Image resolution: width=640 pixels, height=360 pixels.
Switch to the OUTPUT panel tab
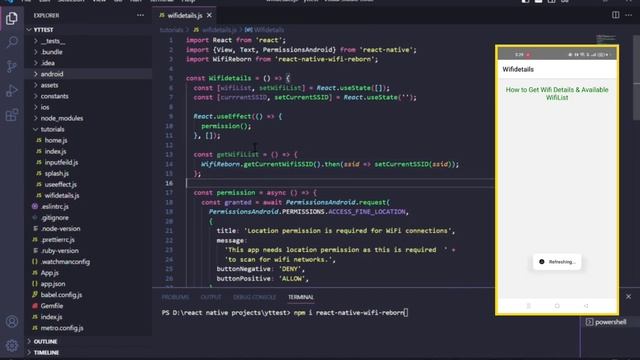click(211, 297)
